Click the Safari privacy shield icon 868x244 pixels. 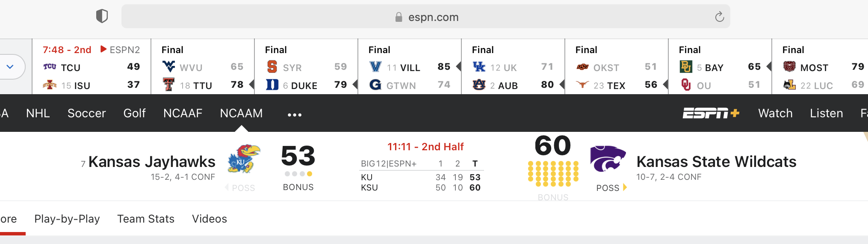coord(102,16)
